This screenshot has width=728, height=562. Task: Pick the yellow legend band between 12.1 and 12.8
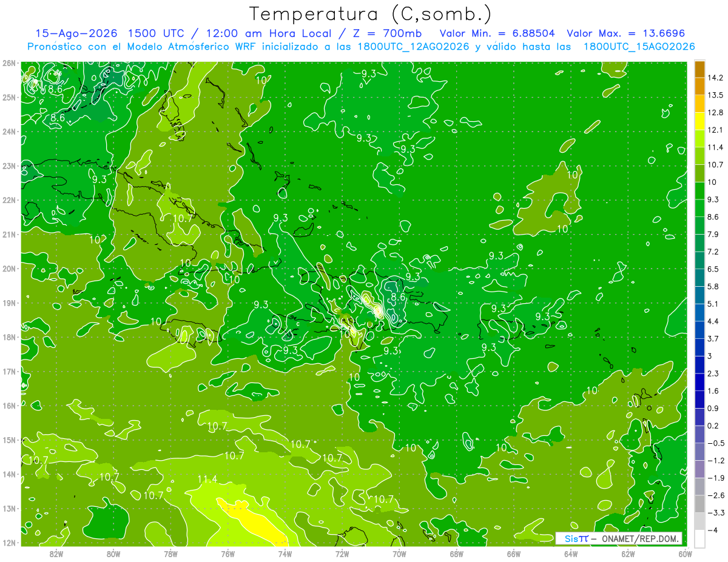click(699, 121)
